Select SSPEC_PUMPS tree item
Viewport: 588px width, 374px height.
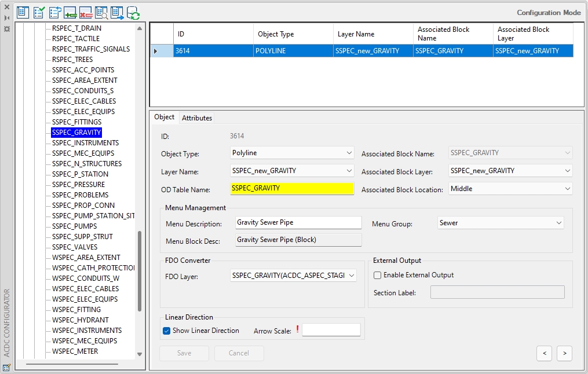click(74, 226)
